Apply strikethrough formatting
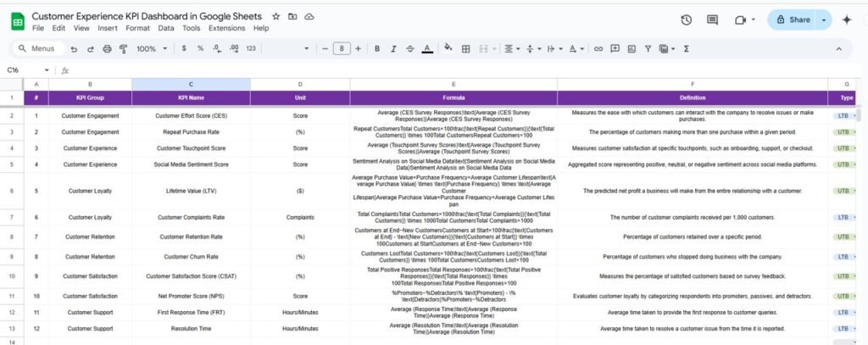The image size is (868, 345). 410,48
